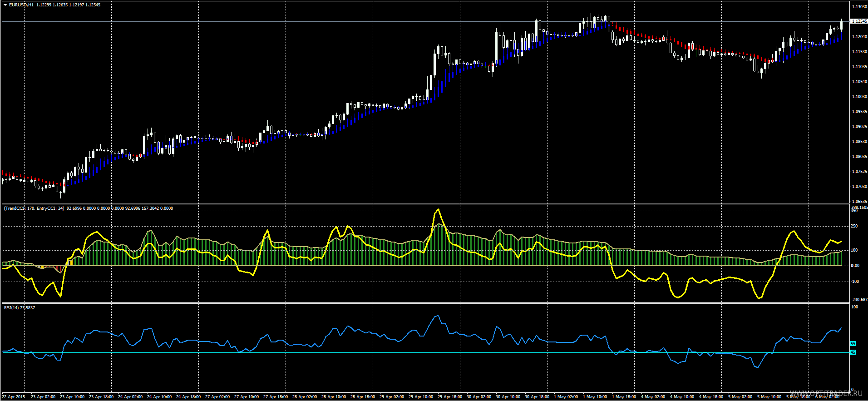This screenshot has width=868, height=401.
Task: Click the 1.08530 price axis label
Action: point(860,142)
